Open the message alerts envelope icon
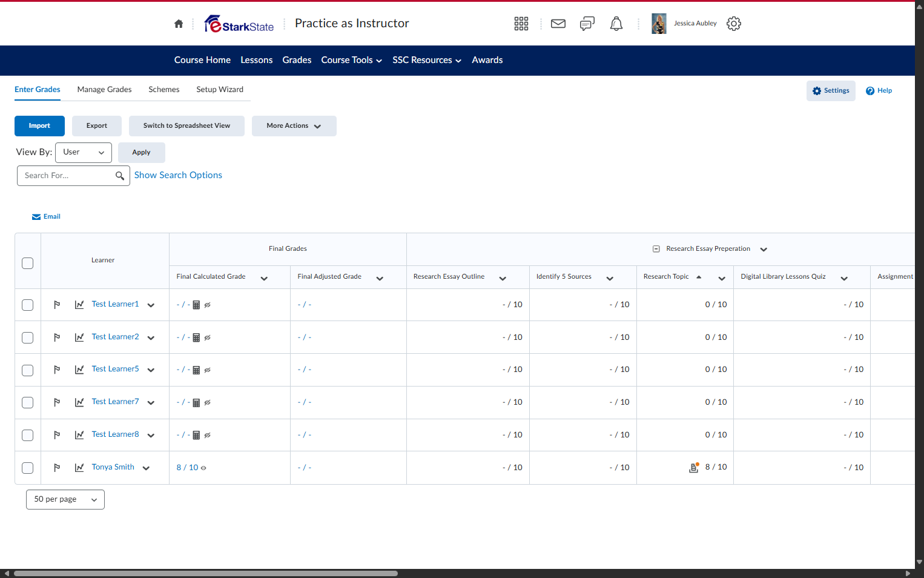Screen dimensions: 924x578 point(558,24)
